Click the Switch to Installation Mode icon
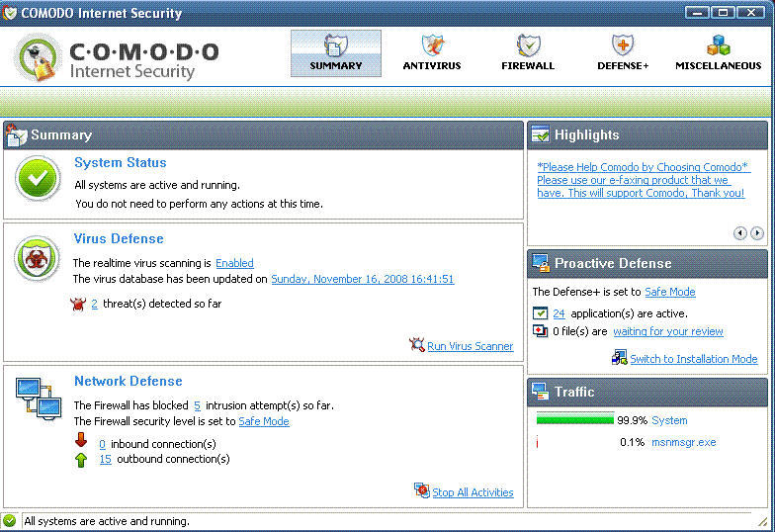 619,358
